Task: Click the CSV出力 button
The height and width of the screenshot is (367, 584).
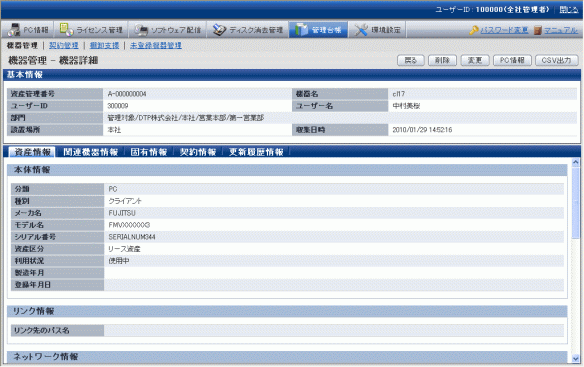Action: [556, 60]
